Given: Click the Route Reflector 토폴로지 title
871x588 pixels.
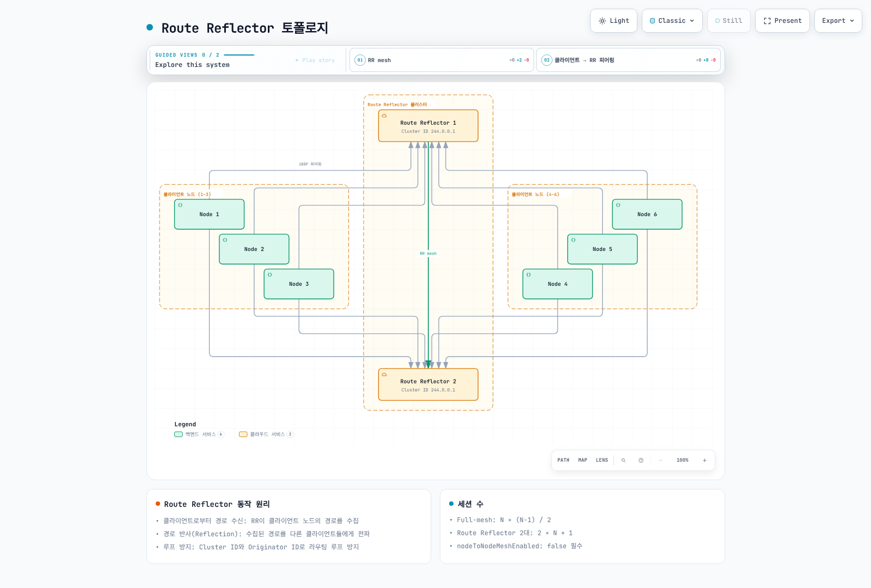Looking at the screenshot, I should point(245,28).
